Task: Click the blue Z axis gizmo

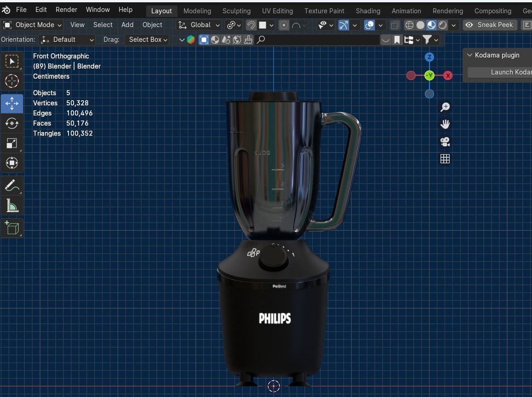Action: (429, 57)
